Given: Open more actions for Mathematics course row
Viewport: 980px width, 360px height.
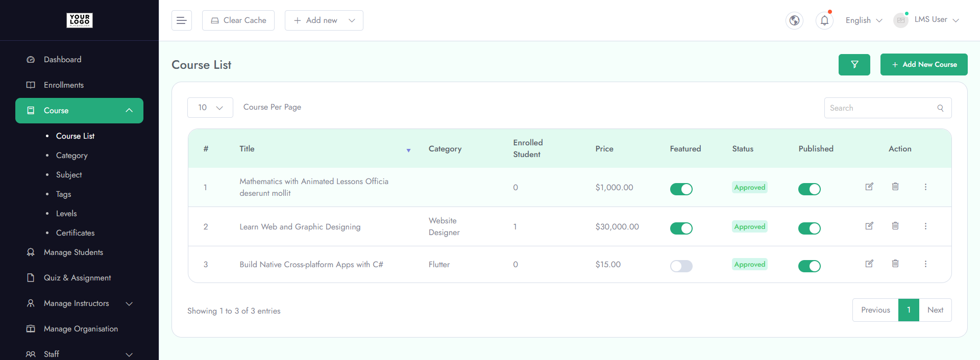Looking at the screenshot, I should tap(925, 187).
